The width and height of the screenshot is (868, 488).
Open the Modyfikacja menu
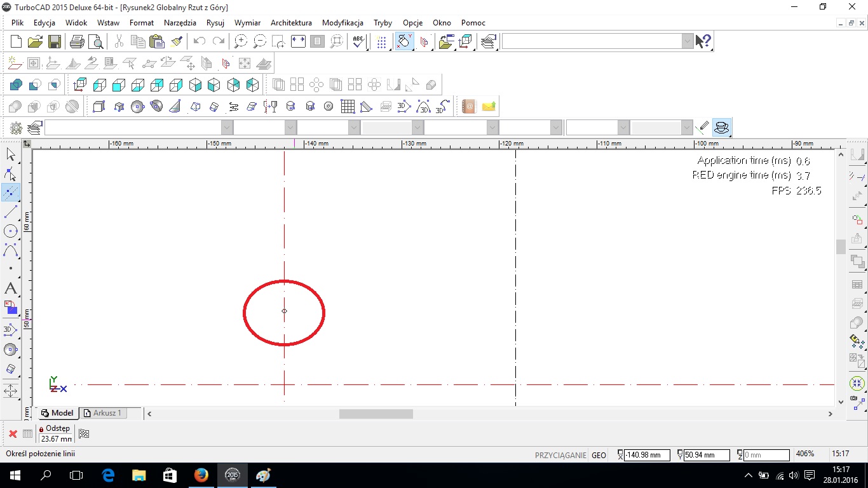(342, 23)
